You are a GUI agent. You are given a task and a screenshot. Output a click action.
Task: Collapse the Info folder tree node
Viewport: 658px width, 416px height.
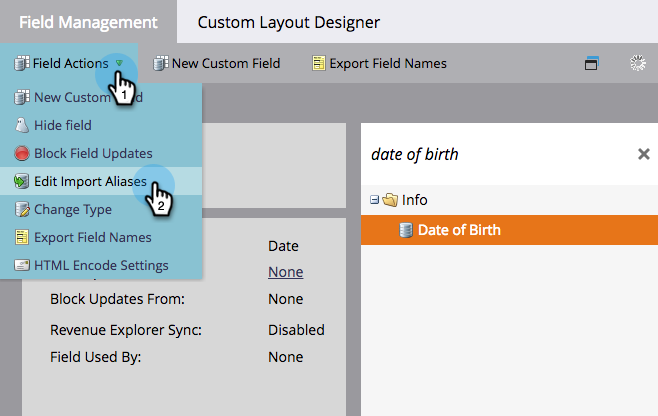(x=374, y=200)
